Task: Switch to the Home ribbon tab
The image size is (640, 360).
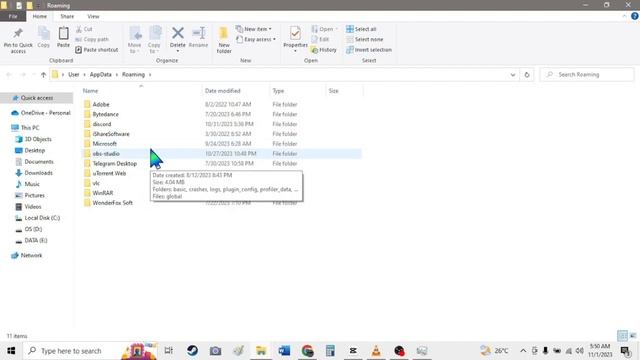Action: coord(40,16)
